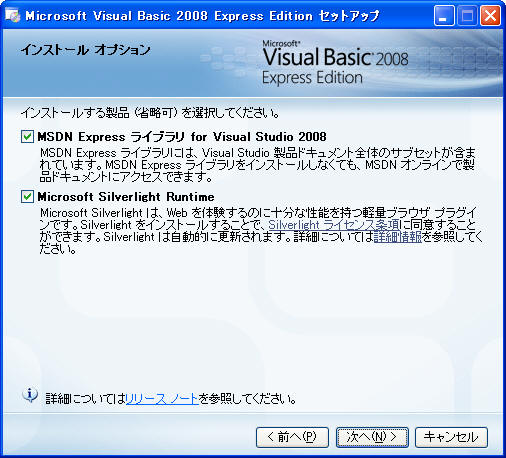Click the blue information icon near the release notes
The width and height of the screenshot is (506, 458).
coord(30,395)
